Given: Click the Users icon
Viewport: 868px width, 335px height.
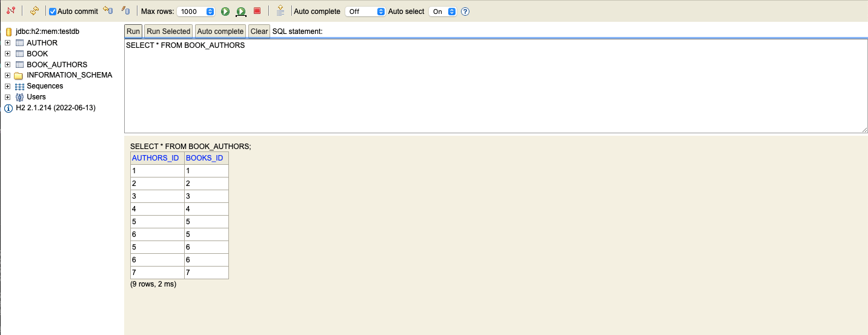Looking at the screenshot, I should tap(19, 97).
